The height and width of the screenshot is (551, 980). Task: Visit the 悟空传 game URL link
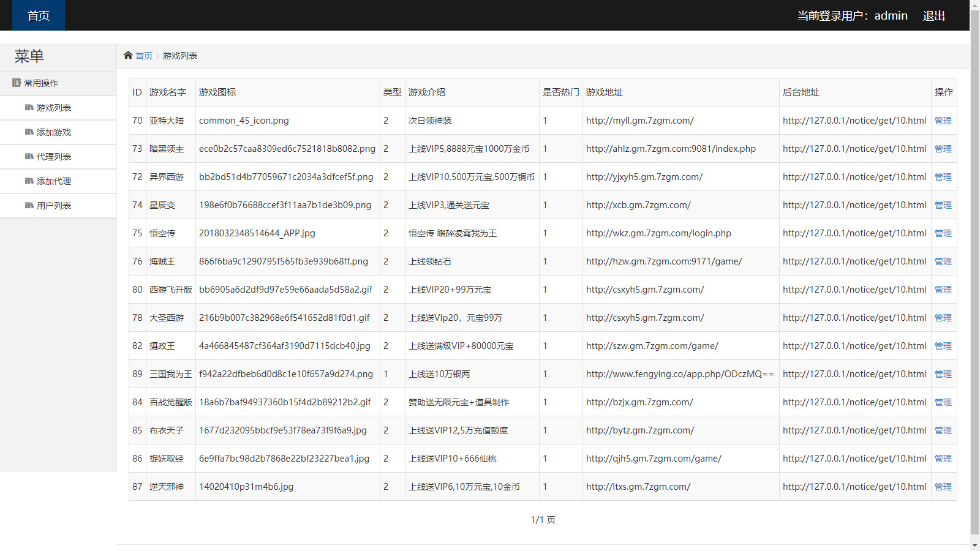pos(657,233)
